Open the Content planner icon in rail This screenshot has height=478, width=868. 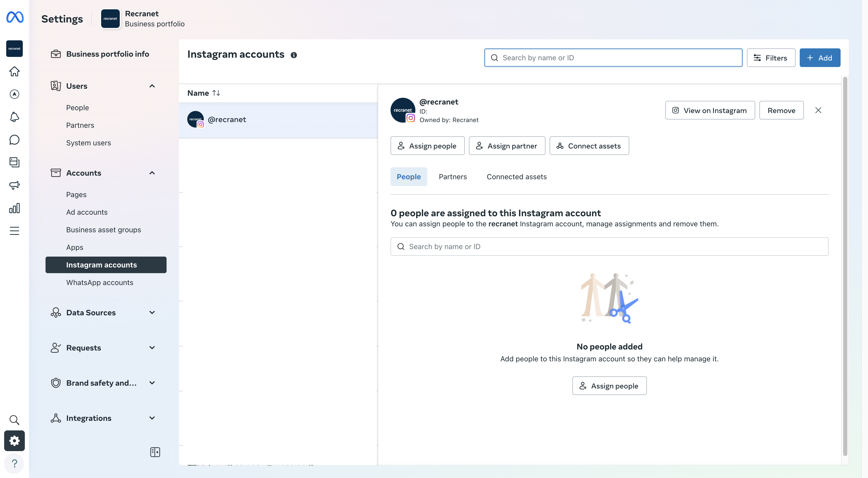(14, 162)
